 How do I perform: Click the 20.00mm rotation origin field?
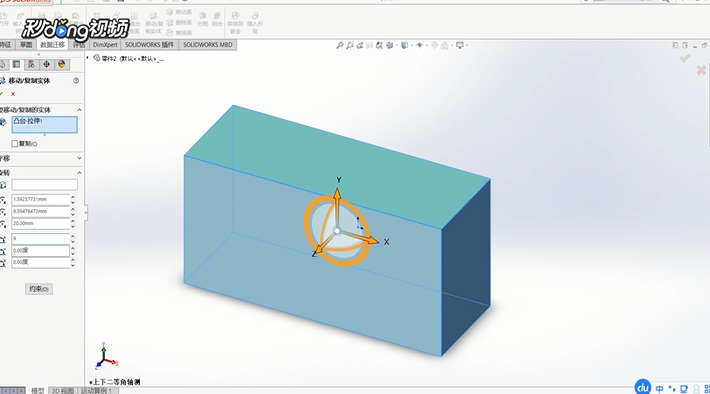pos(40,224)
